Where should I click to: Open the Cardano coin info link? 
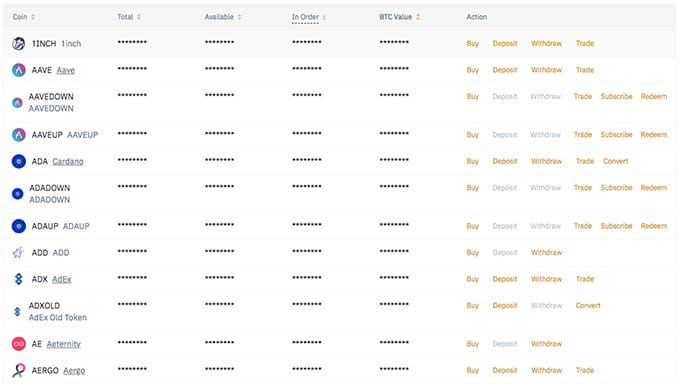[x=68, y=161]
